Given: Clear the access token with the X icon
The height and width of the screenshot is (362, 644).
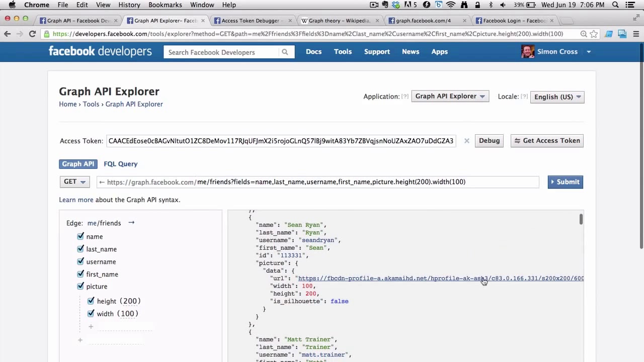Looking at the screenshot, I should [466, 141].
